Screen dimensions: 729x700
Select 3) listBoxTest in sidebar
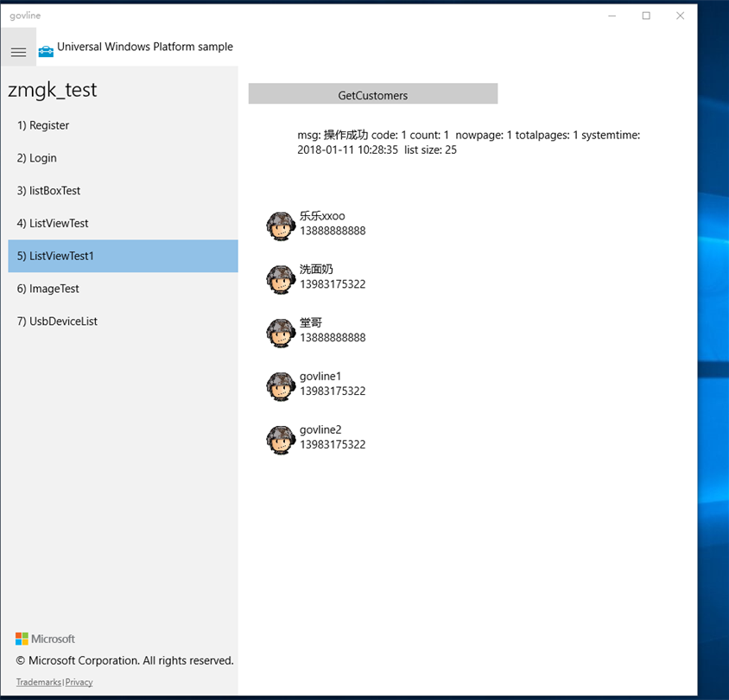(124, 191)
